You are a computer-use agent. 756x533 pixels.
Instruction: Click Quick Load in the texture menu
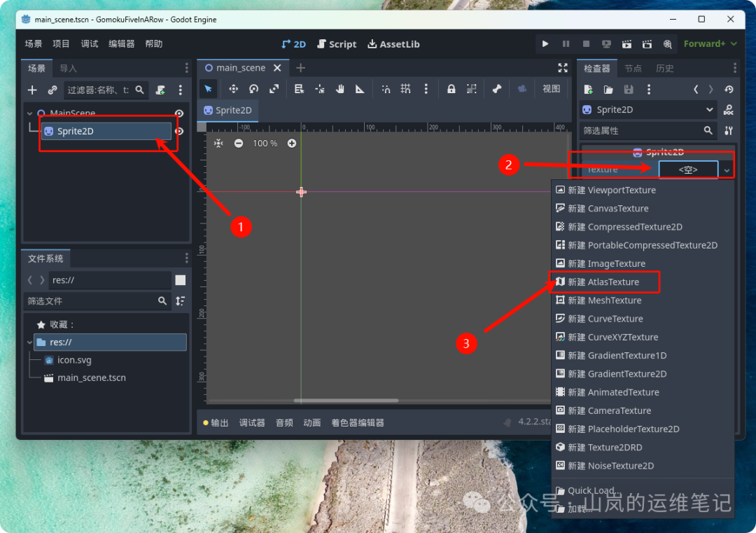point(591,490)
